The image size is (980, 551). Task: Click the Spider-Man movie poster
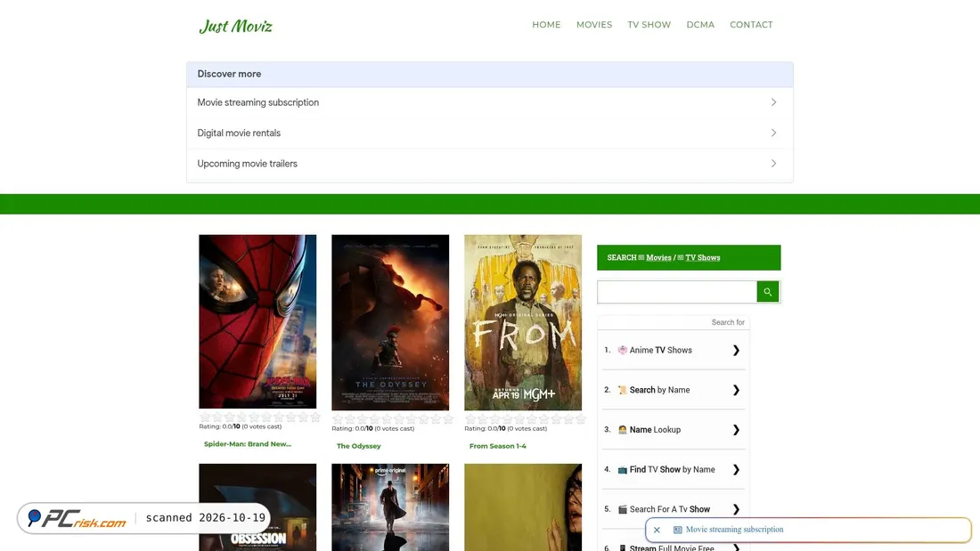pyautogui.click(x=257, y=321)
